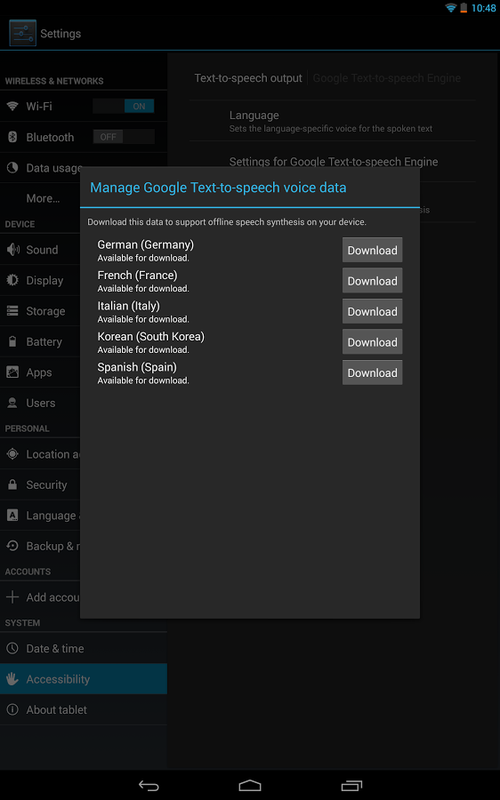The width and height of the screenshot is (500, 800).
Task: Open the Accessibility settings item
Action: coord(83,679)
